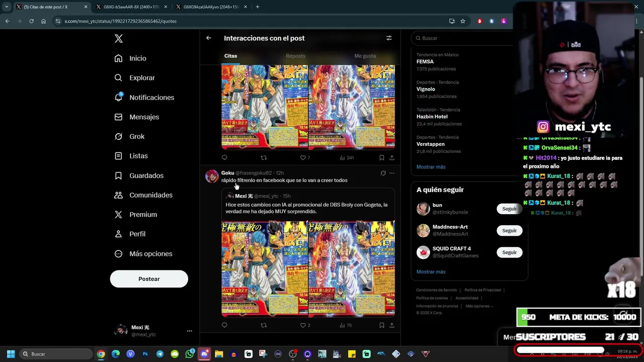Bookmark the first quote with 241 views
This screenshot has width=644, height=362.
382,157
